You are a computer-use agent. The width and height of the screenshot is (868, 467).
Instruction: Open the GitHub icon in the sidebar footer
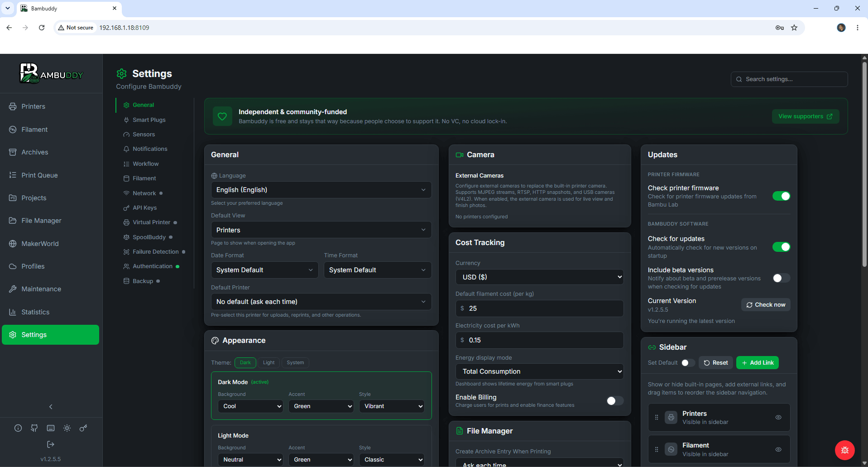coord(34,428)
